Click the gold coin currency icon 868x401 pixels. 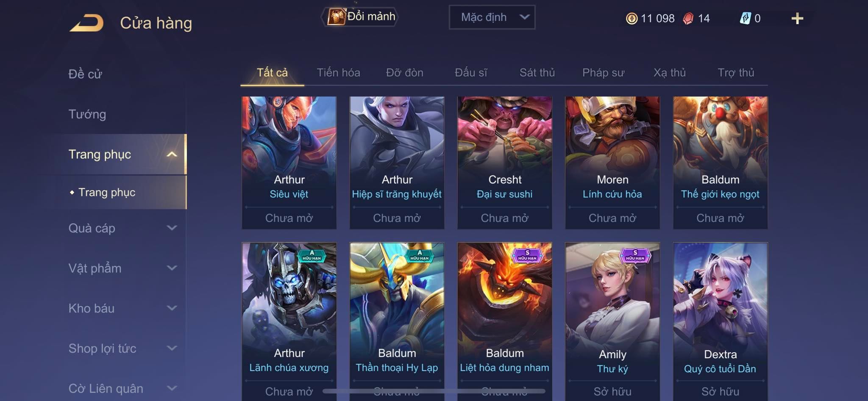point(632,18)
